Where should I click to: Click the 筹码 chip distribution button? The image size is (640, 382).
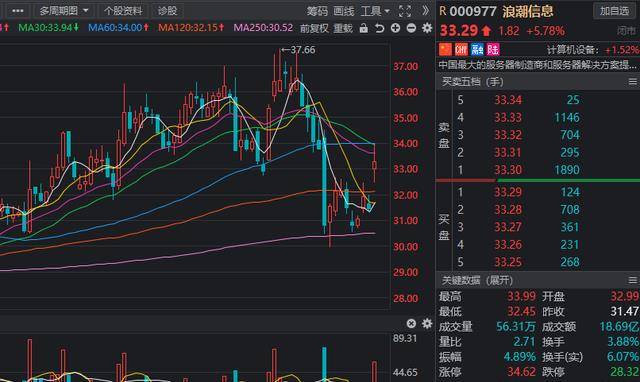(x=317, y=11)
